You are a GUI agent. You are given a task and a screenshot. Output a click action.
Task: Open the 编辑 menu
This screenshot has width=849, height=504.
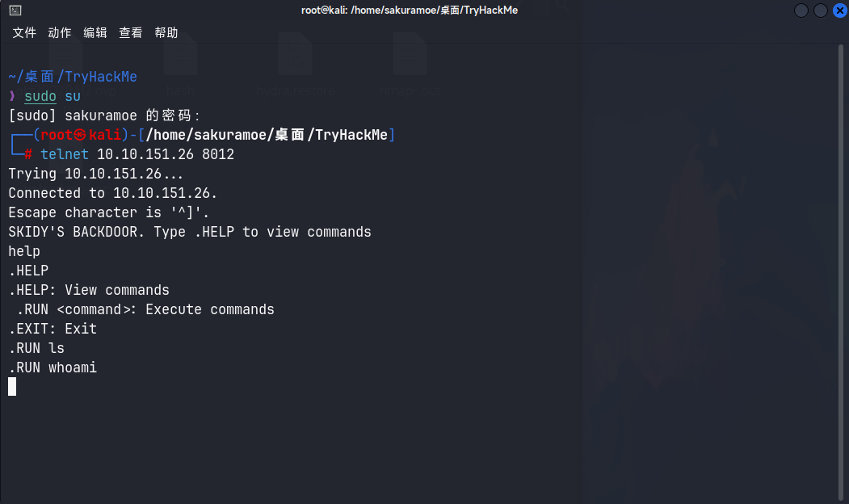(95, 33)
